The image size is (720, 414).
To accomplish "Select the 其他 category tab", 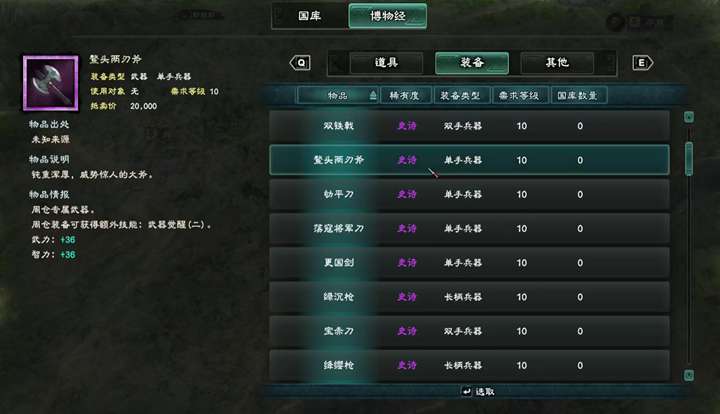I will (557, 63).
